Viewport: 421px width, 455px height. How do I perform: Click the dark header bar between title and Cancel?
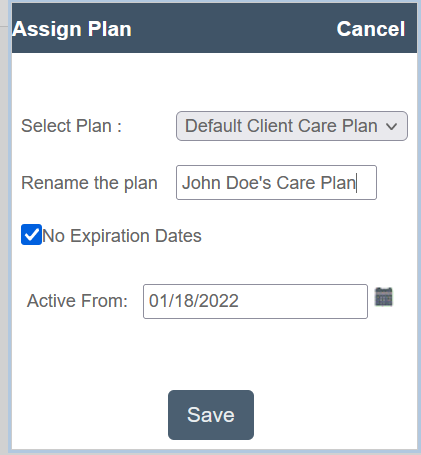click(x=233, y=29)
